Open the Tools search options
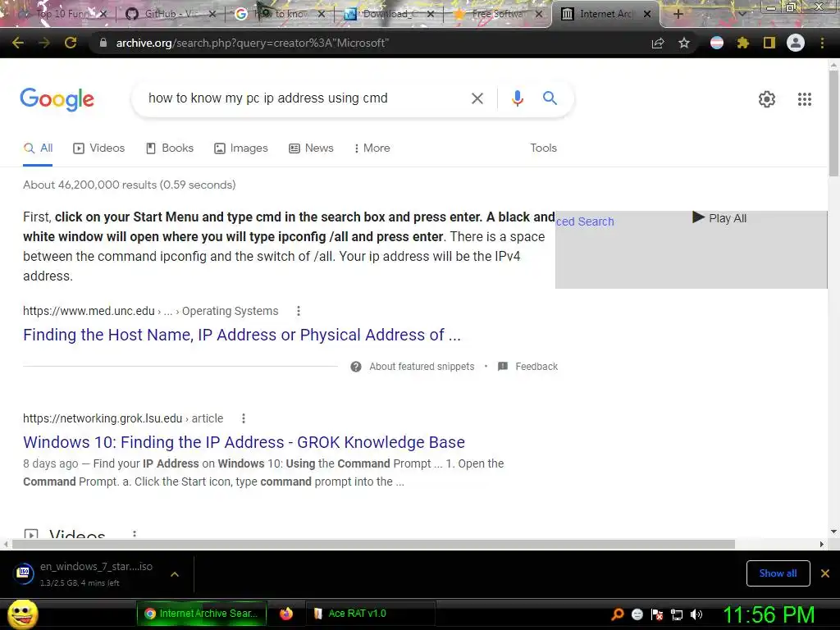This screenshot has width=840, height=630. pos(543,148)
